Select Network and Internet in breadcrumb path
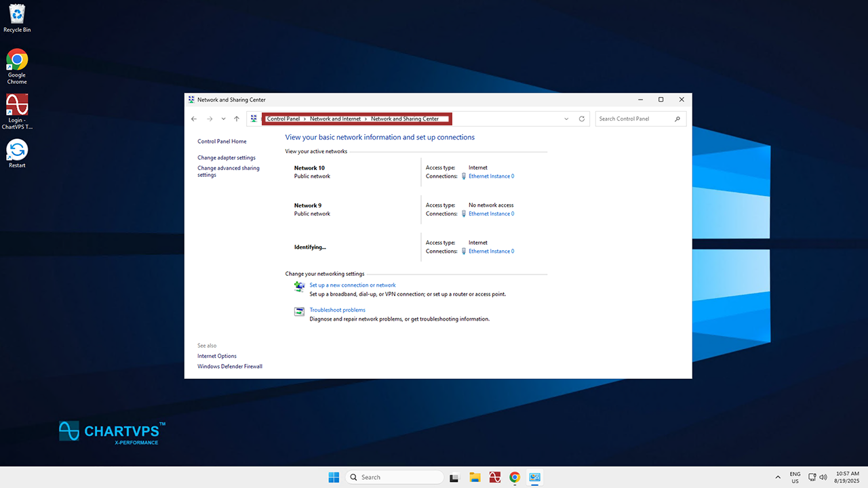This screenshot has height=488, width=868. 335,119
